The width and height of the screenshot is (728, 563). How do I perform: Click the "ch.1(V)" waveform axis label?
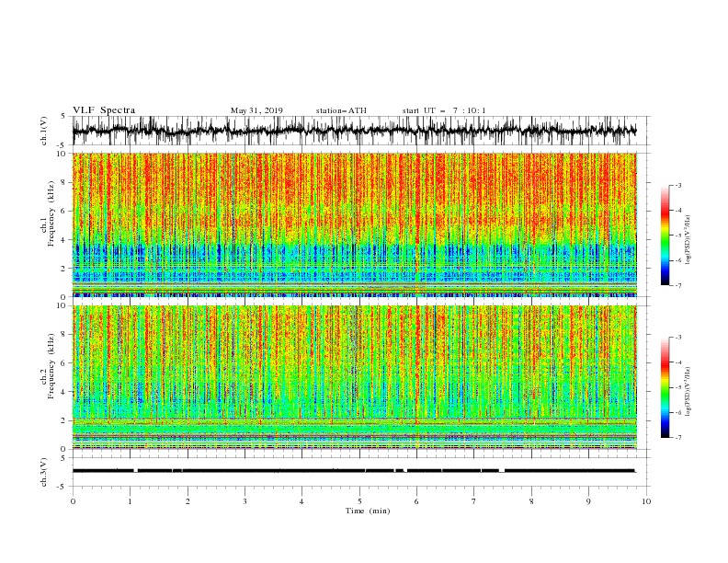[x=44, y=131]
